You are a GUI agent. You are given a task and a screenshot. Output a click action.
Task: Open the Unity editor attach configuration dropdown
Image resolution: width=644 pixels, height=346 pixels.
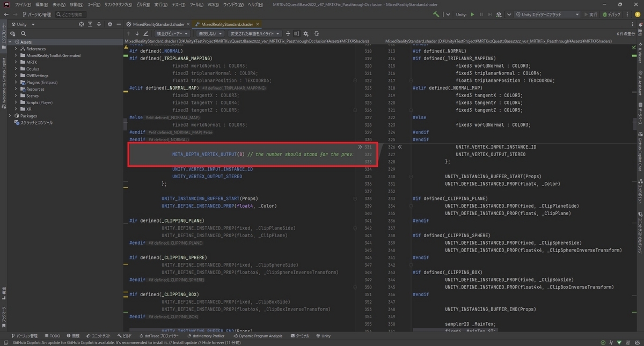[x=547, y=14]
